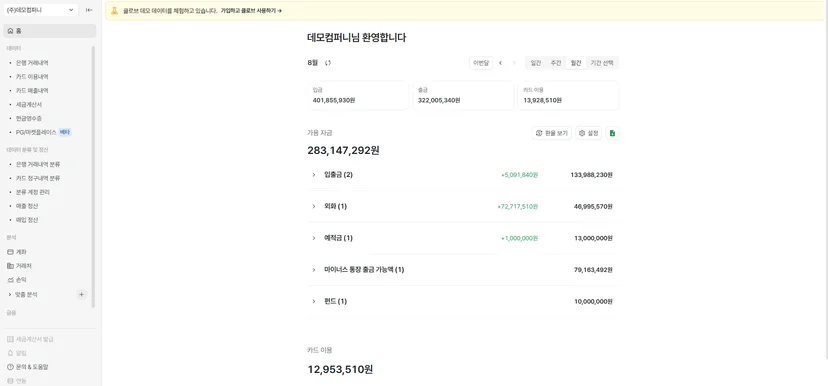The height and width of the screenshot is (386, 828).
Task: Click the 133,988,230원 balance
Action: click(x=591, y=175)
